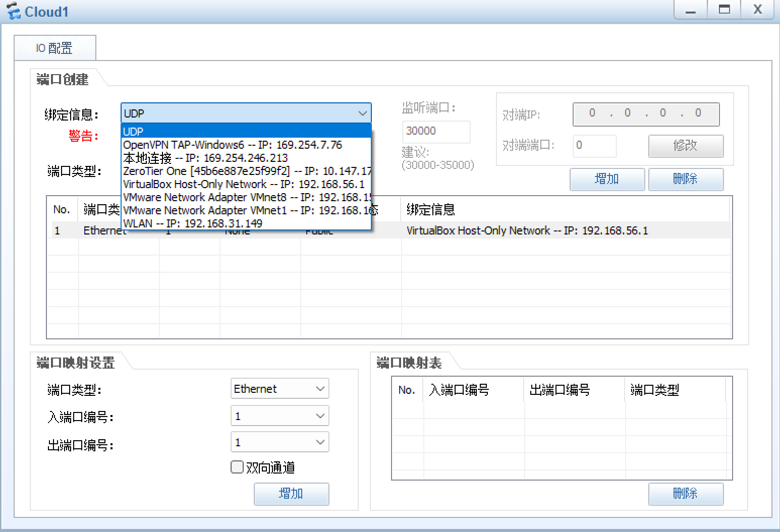Click 增加 under 端口映射设置
Viewport: 780px width, 532px height.
tap(291, 494)
